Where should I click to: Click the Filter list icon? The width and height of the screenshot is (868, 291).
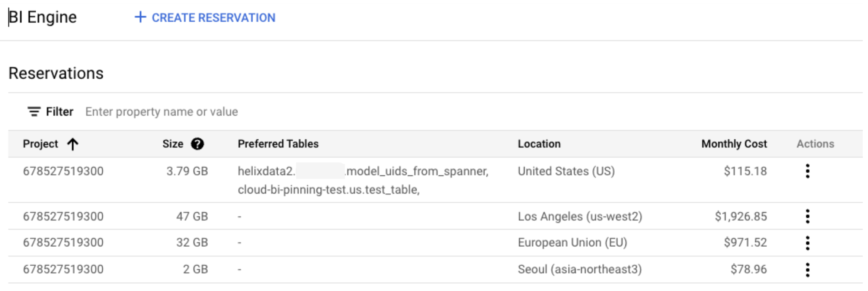tap(34, 112)
